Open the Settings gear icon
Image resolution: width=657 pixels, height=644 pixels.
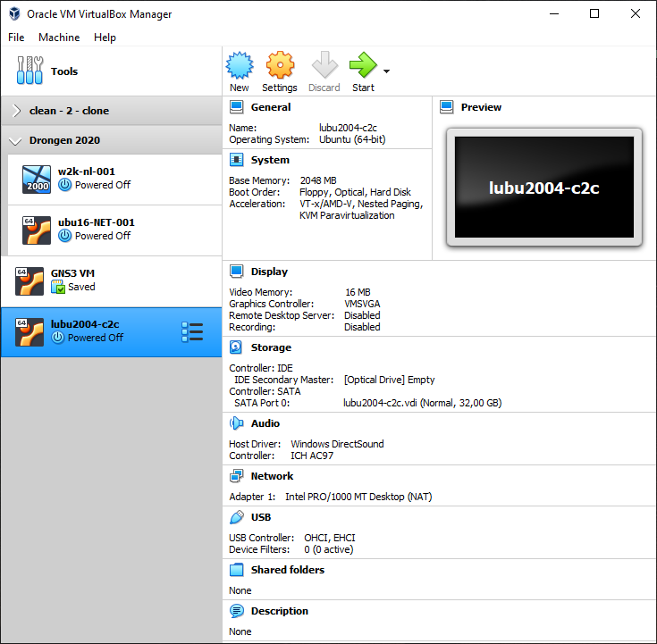coord(280,66)
